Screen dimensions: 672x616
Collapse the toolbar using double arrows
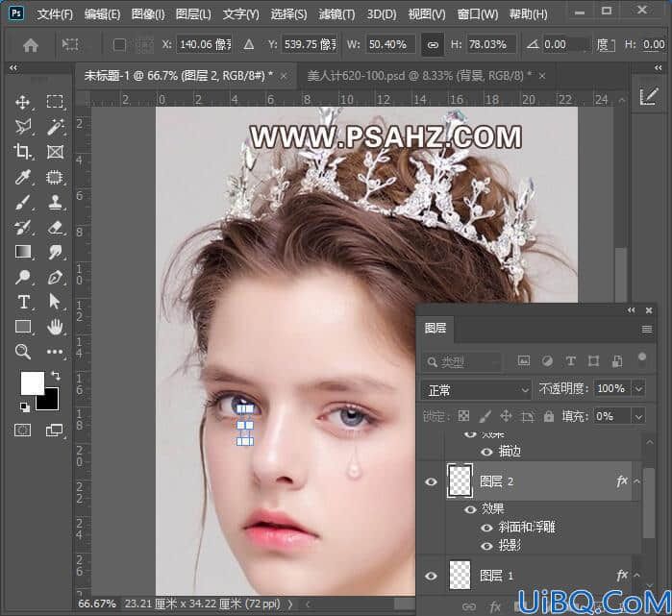13,67
